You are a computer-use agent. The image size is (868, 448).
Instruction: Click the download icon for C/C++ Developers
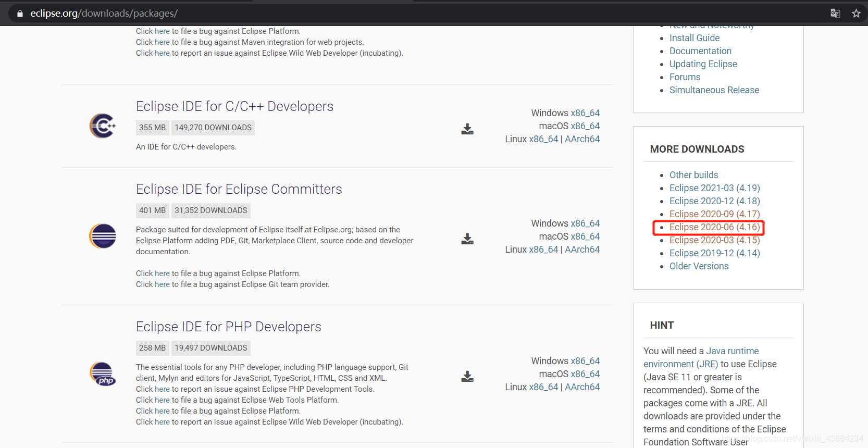coord(467,129)
